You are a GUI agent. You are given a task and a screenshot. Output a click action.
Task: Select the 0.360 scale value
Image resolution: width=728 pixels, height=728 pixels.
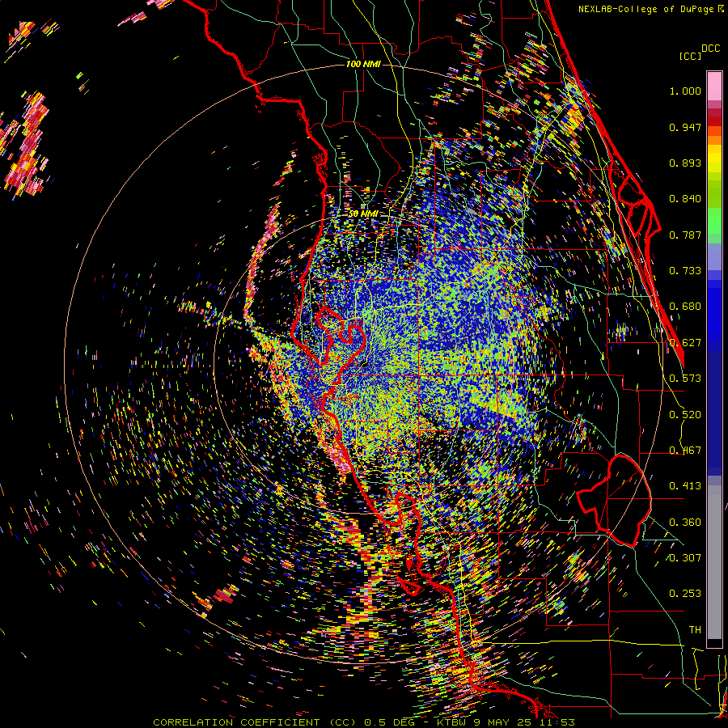tap(685, 523)
